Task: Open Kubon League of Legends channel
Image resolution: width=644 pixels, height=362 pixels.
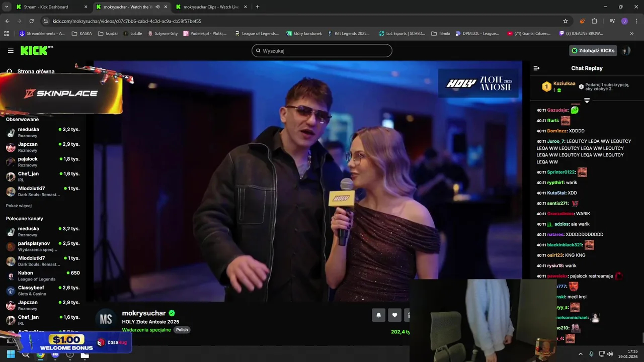Action: click(43, 276)
